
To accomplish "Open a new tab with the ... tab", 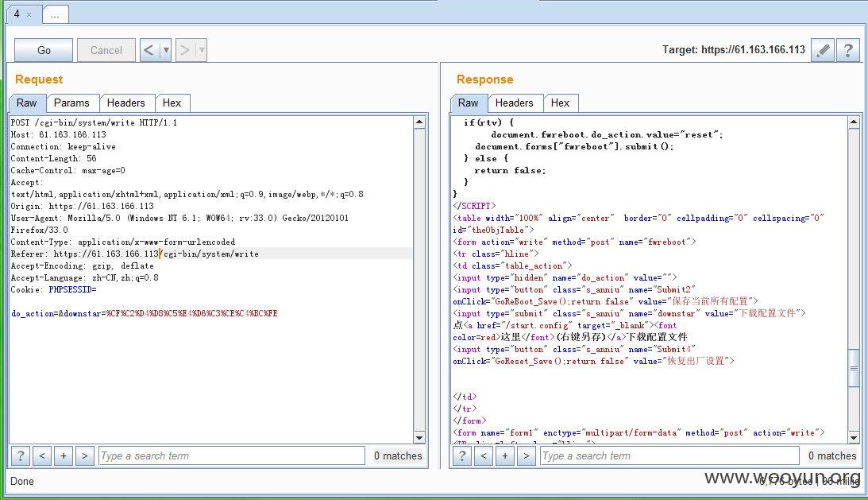I will click(55, 15).
